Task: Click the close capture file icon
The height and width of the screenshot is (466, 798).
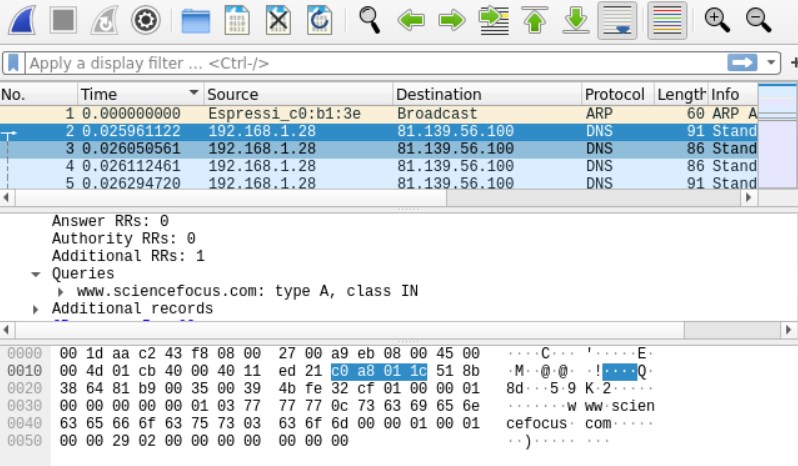Action: tap(278, 19)
